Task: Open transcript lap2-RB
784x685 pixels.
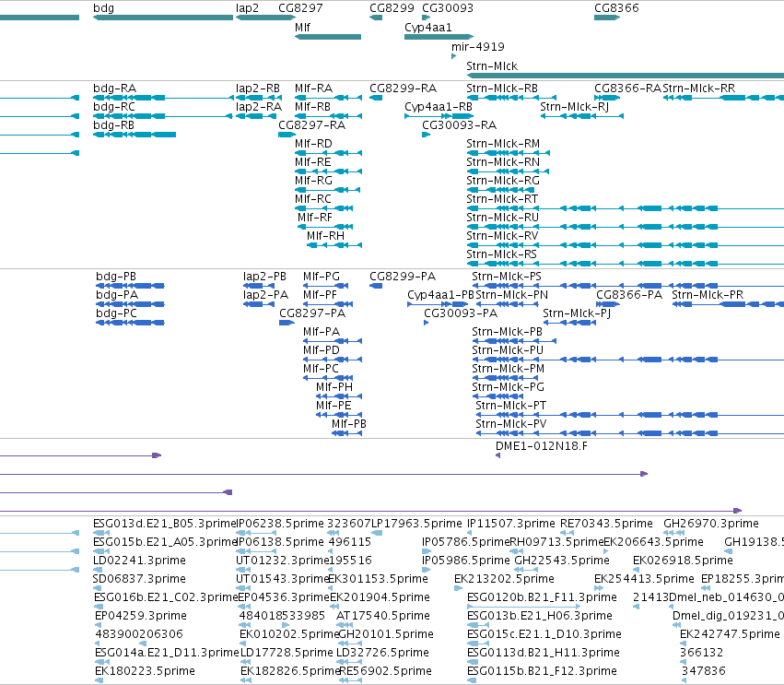Action: (258, 89)
